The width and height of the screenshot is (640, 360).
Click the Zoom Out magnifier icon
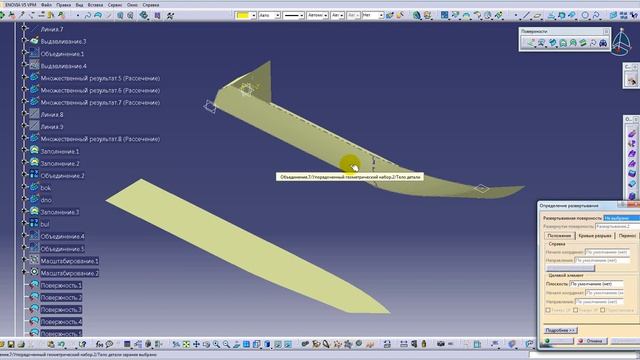pyautogui.click(x=226, y=344)
